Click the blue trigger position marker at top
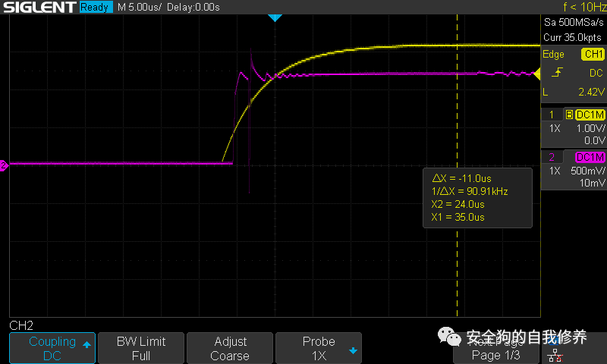 (275, 17)
